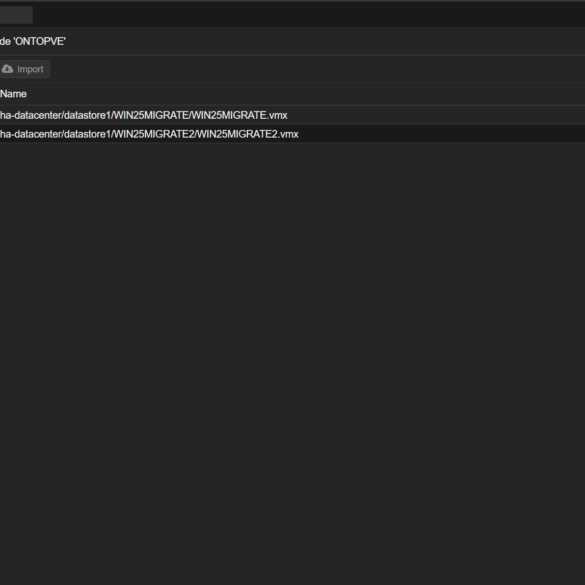Click blank space right of the WIN25MIGRATE.vmx entry
585x585 pixels.
pyautogui.click(x=436, y=115)
